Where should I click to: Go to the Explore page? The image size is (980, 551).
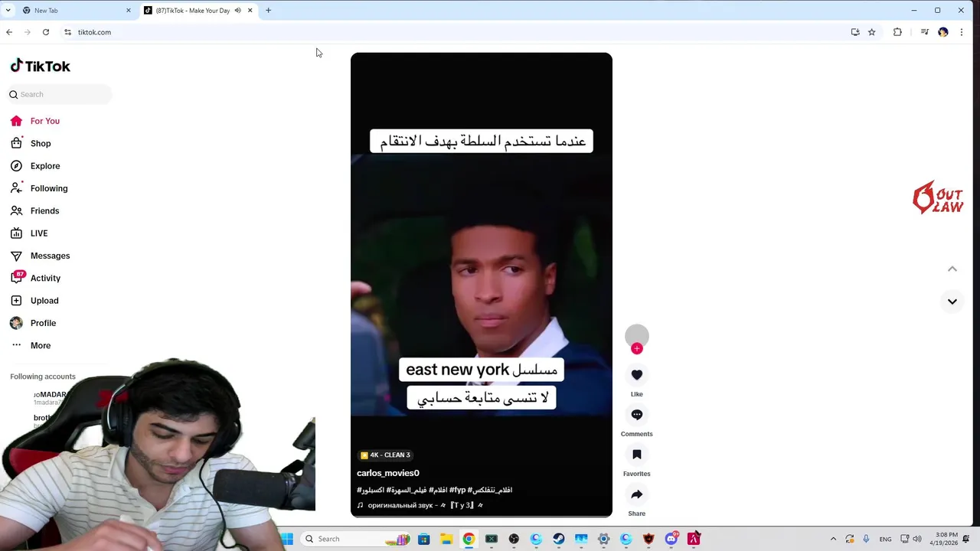(45, 166)
